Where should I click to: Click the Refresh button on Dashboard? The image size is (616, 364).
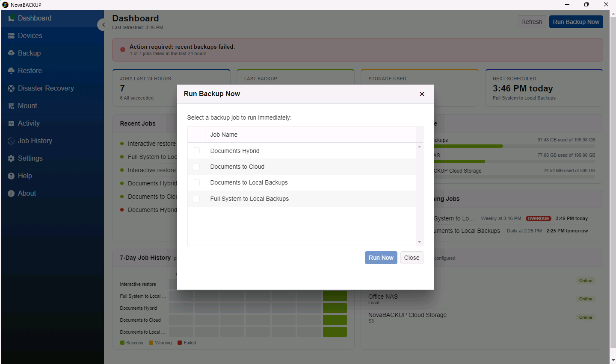532,22
